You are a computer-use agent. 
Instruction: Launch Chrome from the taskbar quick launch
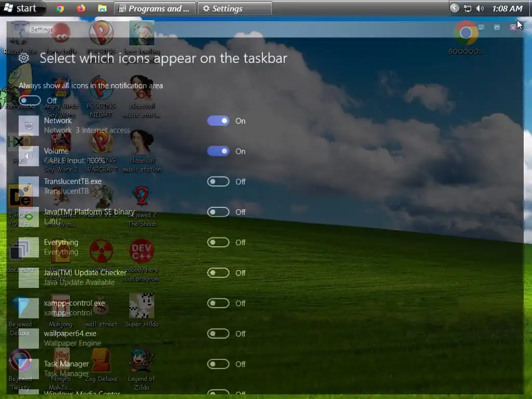[x=60, y=8]
